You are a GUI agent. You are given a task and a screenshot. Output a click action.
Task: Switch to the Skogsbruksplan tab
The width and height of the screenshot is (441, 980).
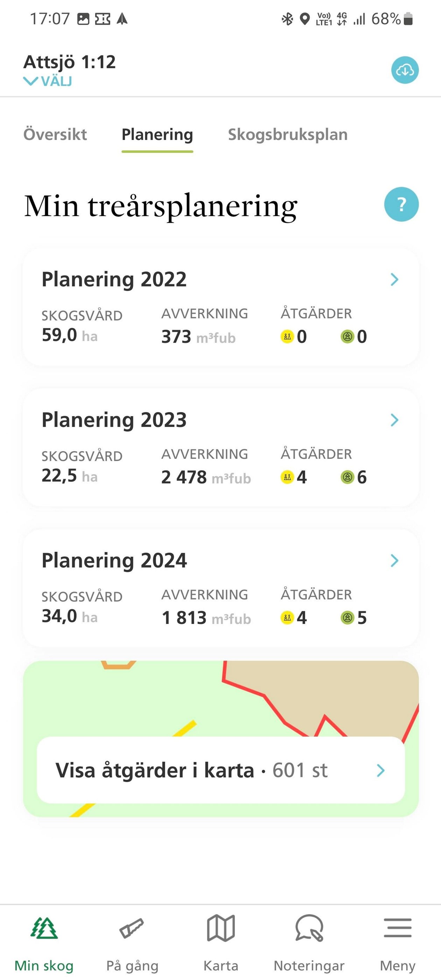(x=288, y=135)
